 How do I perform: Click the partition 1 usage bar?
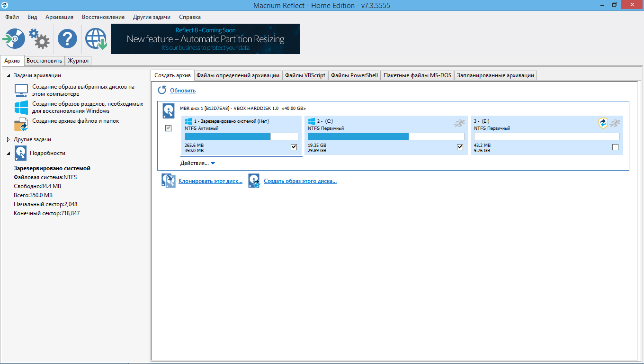click(241, 136)
